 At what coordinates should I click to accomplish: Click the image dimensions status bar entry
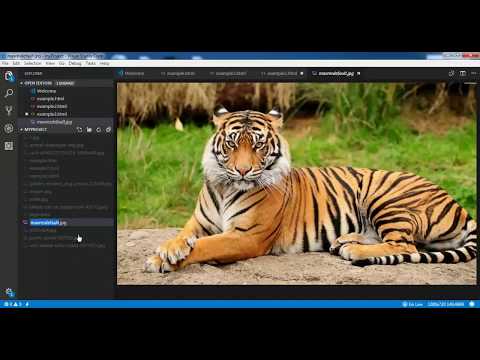446,304
